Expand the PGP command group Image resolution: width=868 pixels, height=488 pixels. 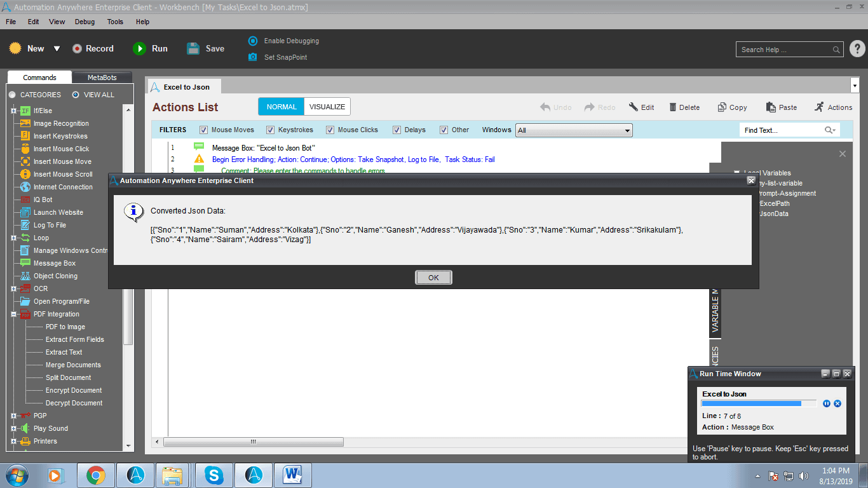[x=13, y=416]
